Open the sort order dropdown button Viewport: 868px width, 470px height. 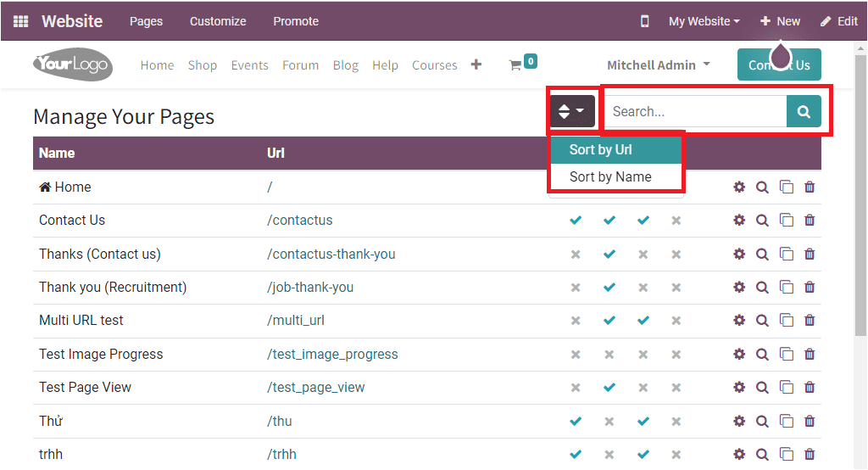(571, 111)
